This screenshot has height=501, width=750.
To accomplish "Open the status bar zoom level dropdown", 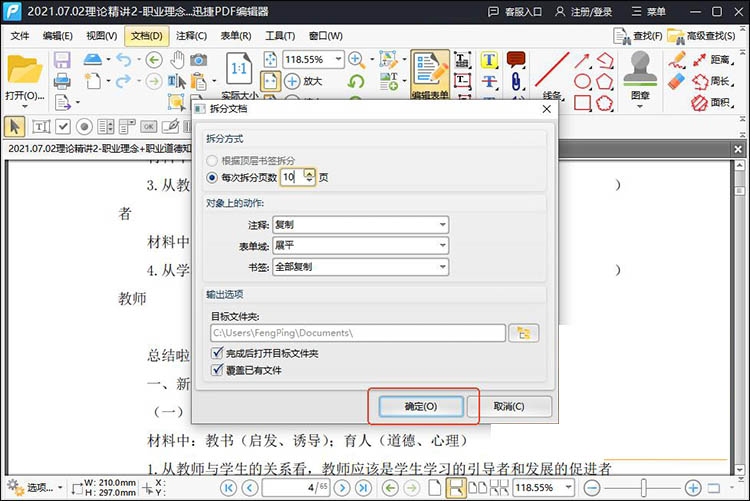I will [x=568, y=488].
